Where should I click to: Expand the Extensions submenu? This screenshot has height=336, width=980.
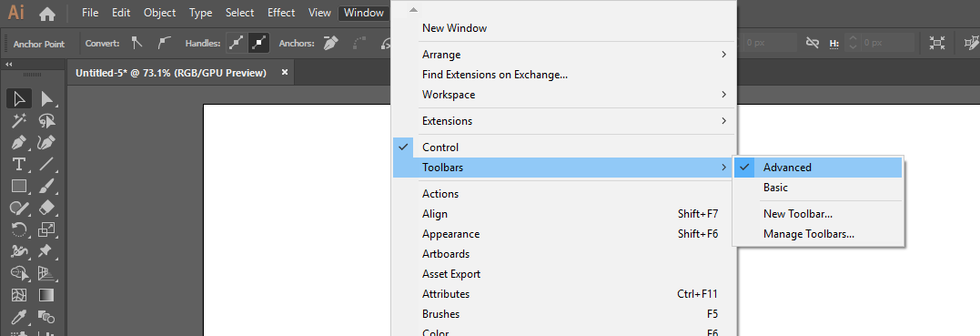coord(565,121)
